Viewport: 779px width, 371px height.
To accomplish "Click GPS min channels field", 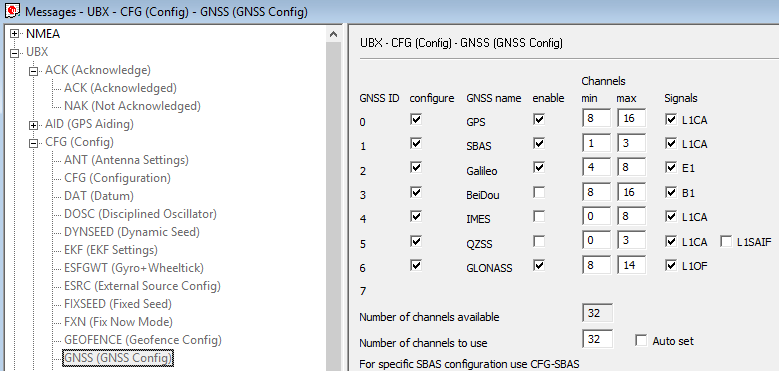I will pyautogui.click(x=596, y=118).
